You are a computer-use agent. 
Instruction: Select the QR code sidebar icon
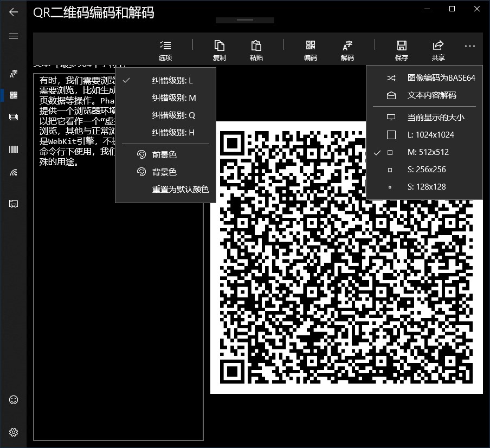[14, 95]
